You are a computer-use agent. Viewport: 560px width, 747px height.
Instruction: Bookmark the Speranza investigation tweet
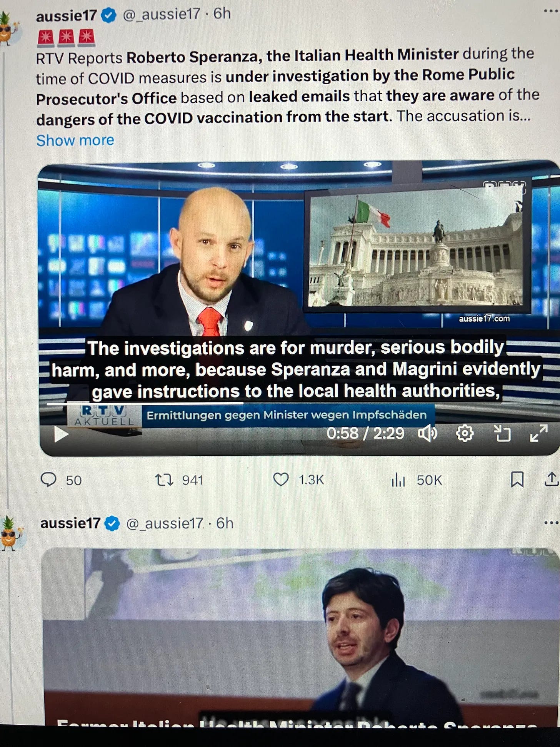point(517,479)
